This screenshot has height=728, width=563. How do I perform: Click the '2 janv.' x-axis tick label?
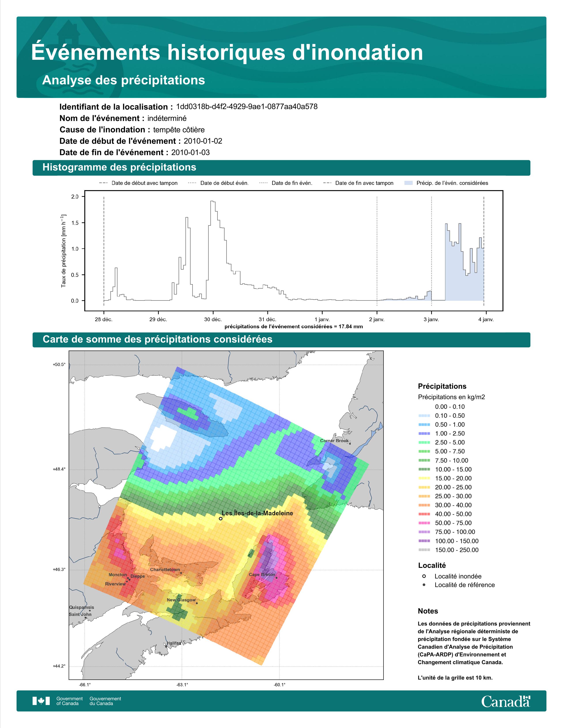click(377, 319)
